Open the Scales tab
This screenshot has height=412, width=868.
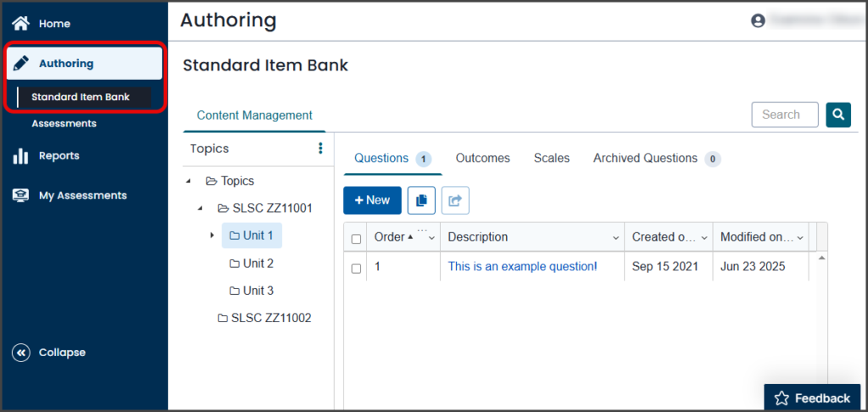point(551,159)
